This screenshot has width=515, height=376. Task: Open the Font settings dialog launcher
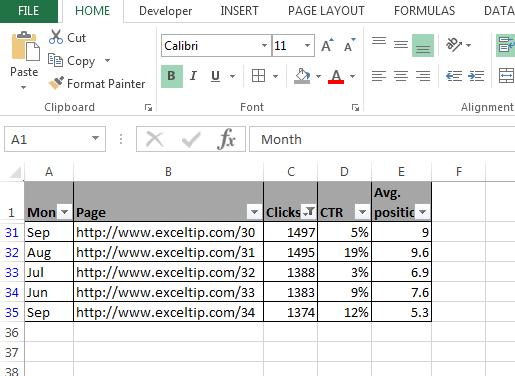pyautogui.click(x=355, y=107)
